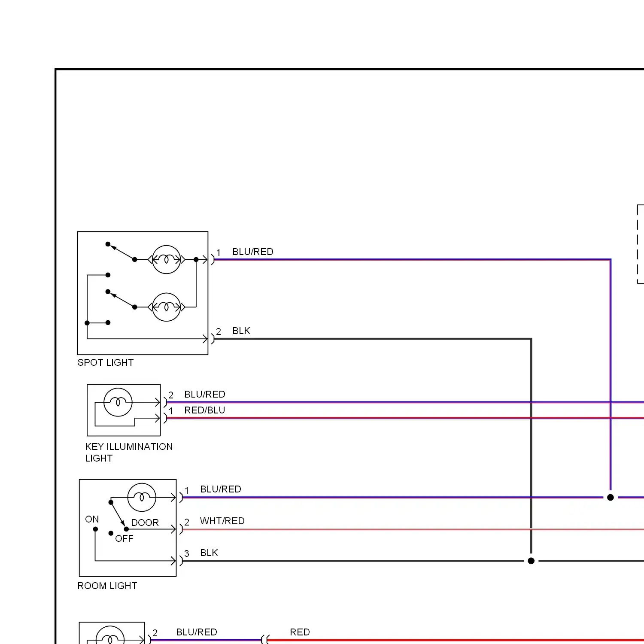This screenshot has width=644, height=644.
Task: Select the room light lamp symbol
Action: click(x=142, y=497)
